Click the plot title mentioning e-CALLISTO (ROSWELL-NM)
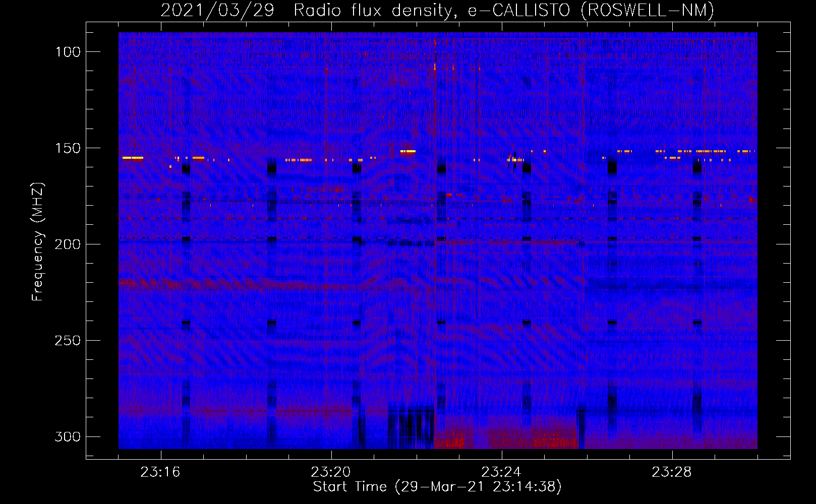This screenshot has width=816, height=504. pos(437,10)
